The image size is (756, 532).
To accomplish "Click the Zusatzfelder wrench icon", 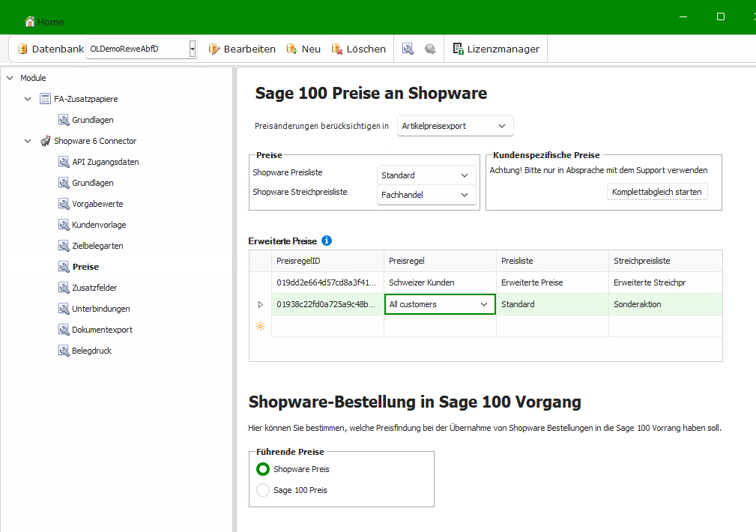I will (x=64, y=288).
